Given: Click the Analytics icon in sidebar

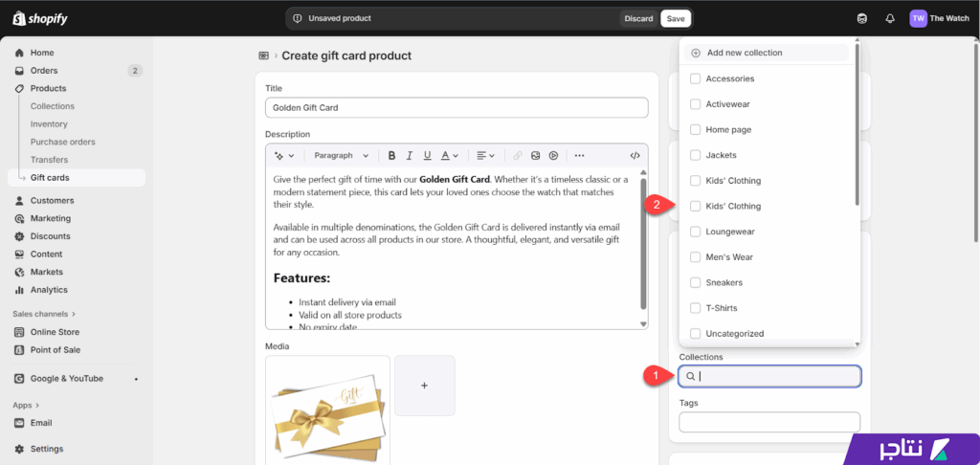Looking at the screenshot, I should 19,290.
